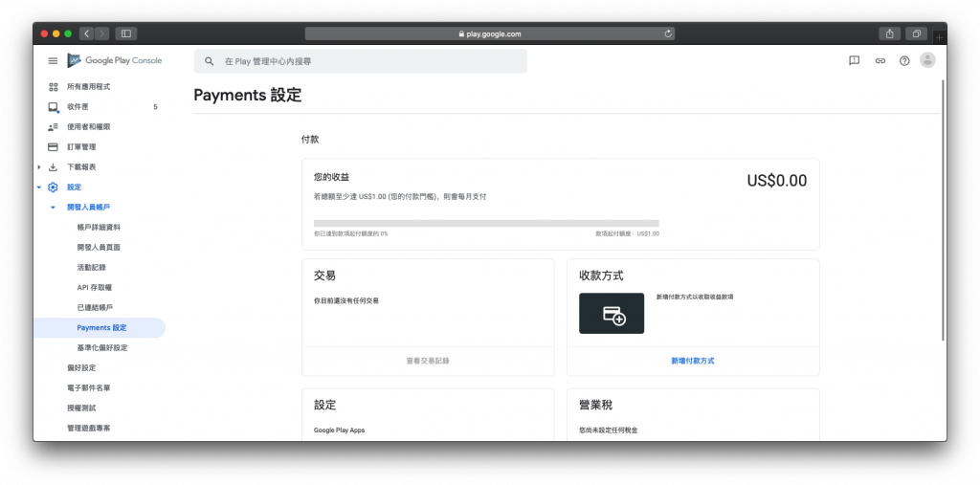Click the add payment method card icon
This screenshot has height=485, width=980.
612,313
